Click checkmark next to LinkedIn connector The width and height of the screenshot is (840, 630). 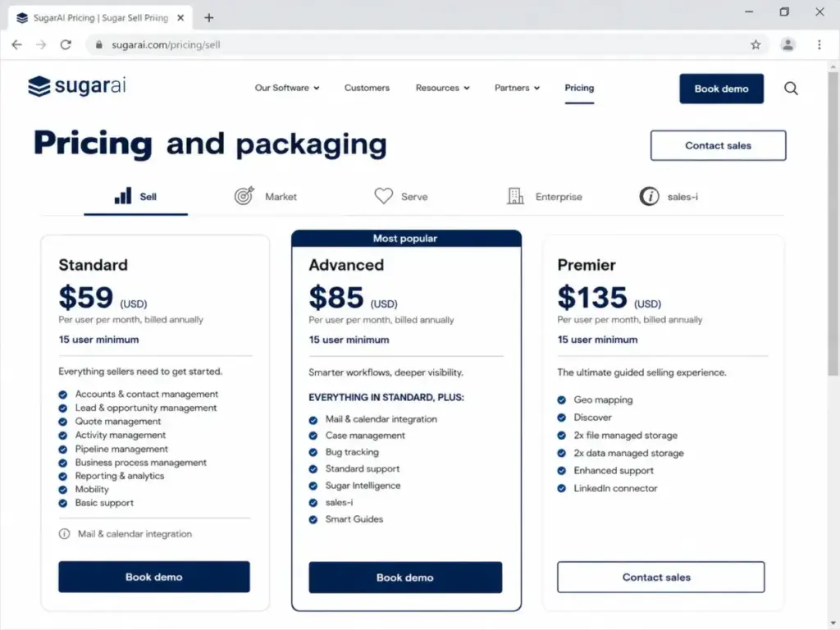coord(561,489)
